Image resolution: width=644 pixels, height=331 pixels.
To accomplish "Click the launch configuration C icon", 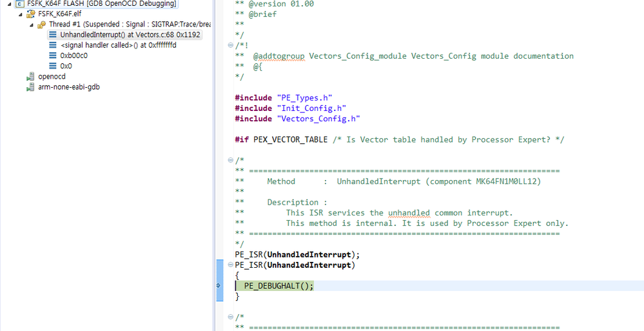I will 20,4.
